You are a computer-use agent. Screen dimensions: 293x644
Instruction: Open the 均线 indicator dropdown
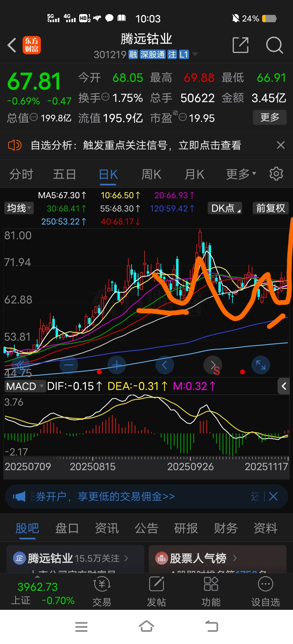click(x=19, y=208)
